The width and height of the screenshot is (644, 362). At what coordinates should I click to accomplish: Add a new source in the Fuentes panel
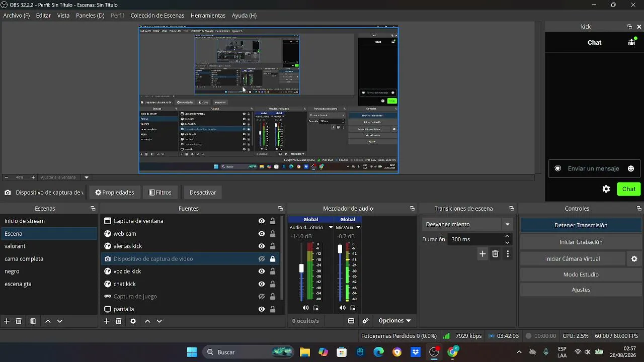click(x=107, y=321)
